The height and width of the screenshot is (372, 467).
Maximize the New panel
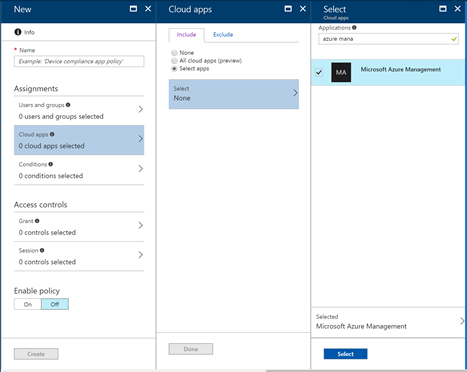[x=133, y=9]
